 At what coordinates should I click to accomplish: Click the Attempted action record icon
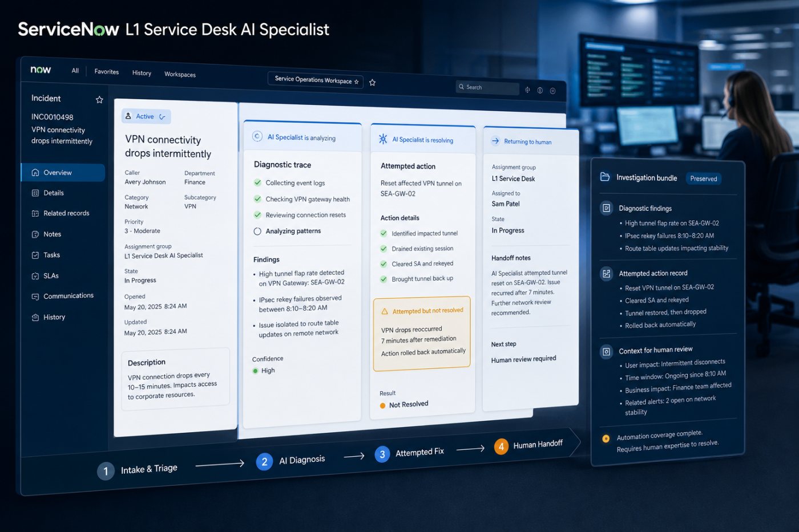(606, 274)
